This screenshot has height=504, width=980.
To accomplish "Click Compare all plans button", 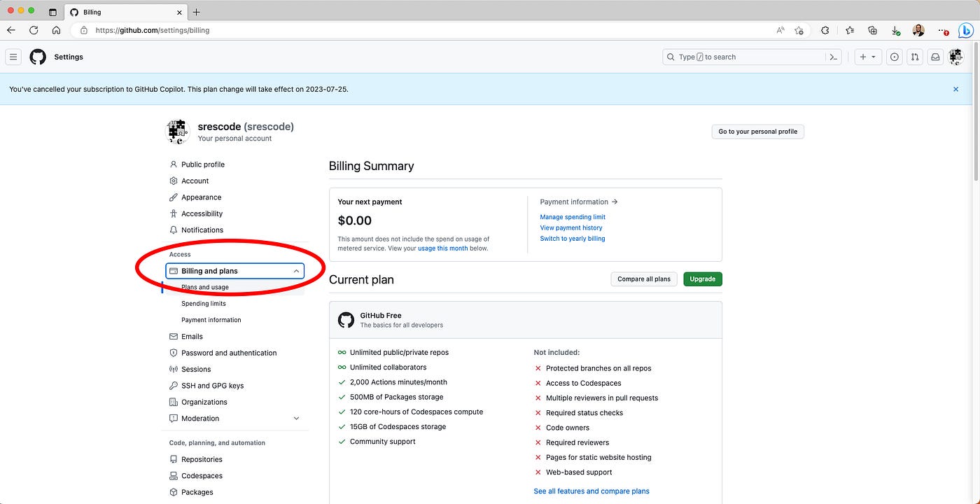I will tap(644, 279).
